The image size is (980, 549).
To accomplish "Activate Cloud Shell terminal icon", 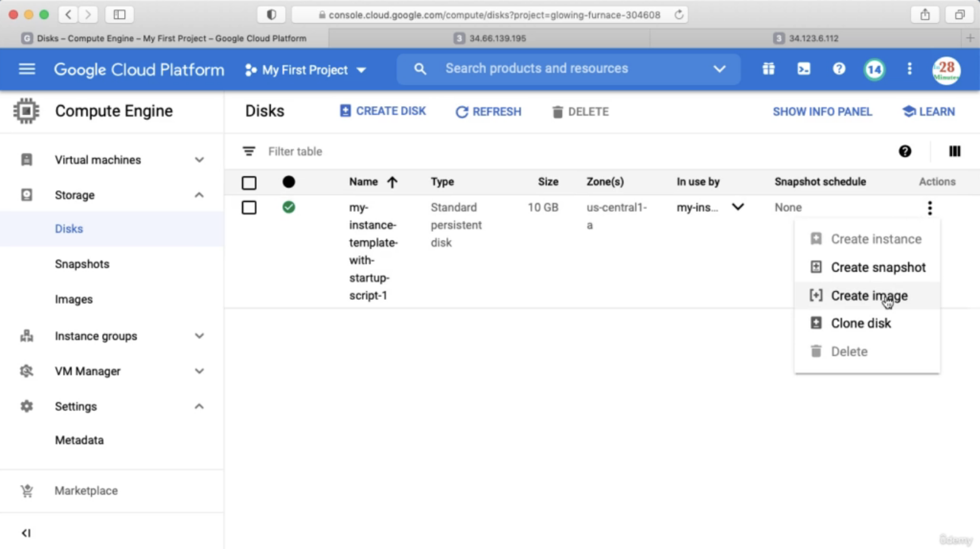I will tap(803, 69).
